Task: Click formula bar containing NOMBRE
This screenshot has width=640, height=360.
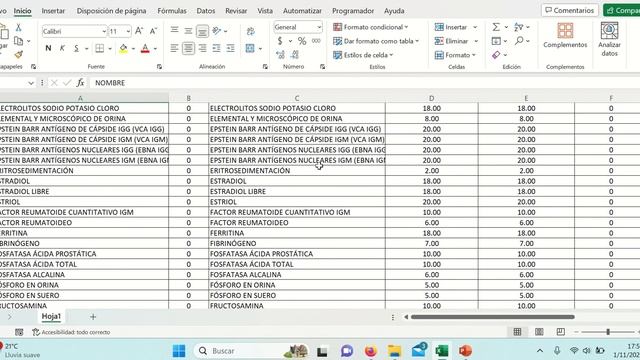Action: (365, 83)
